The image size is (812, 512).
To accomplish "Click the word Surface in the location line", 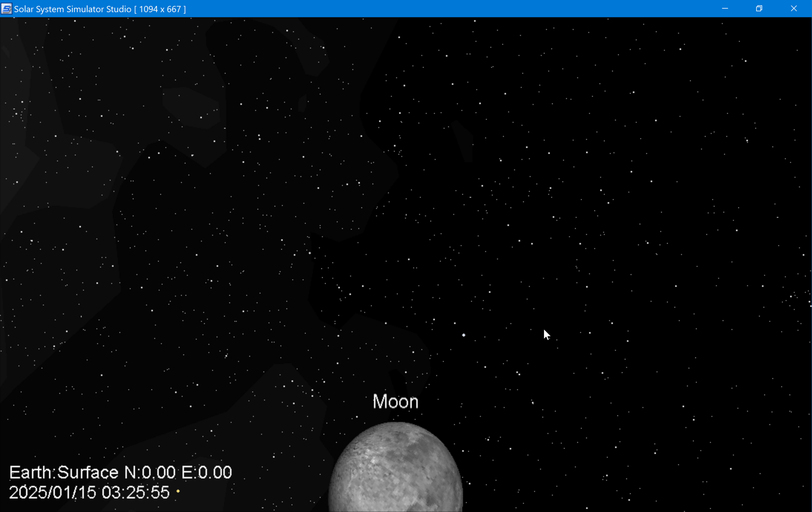I will point(88,473).
